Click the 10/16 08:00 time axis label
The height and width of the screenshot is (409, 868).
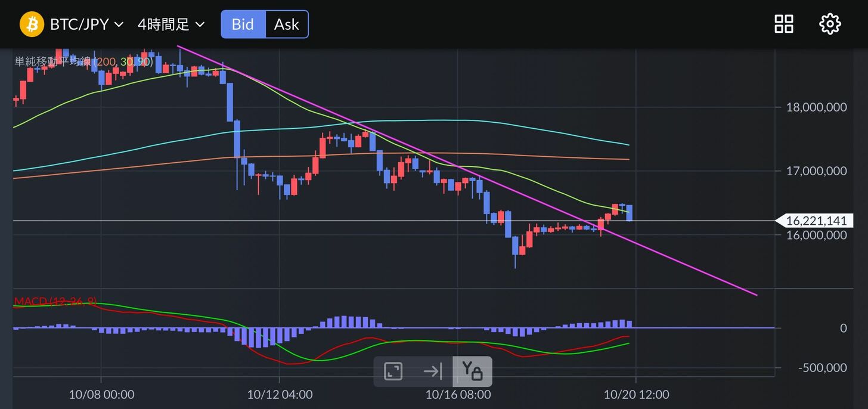click(x=458, y=395)
